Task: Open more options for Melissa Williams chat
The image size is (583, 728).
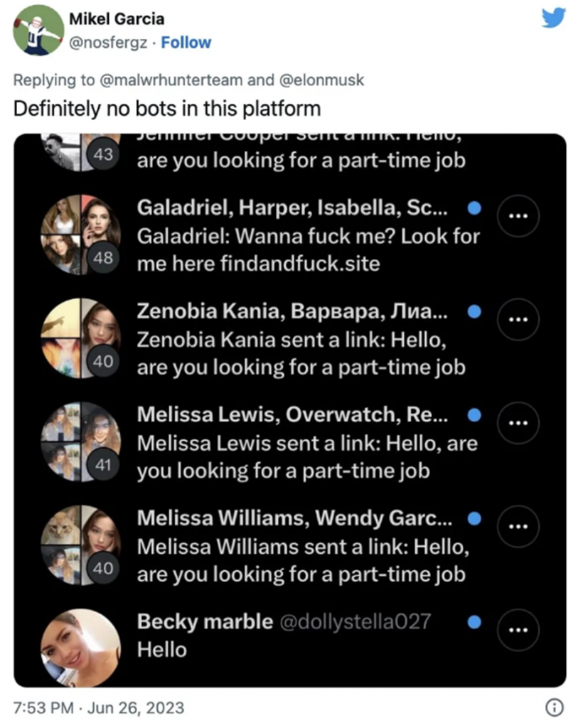Action: click(518, 526)
